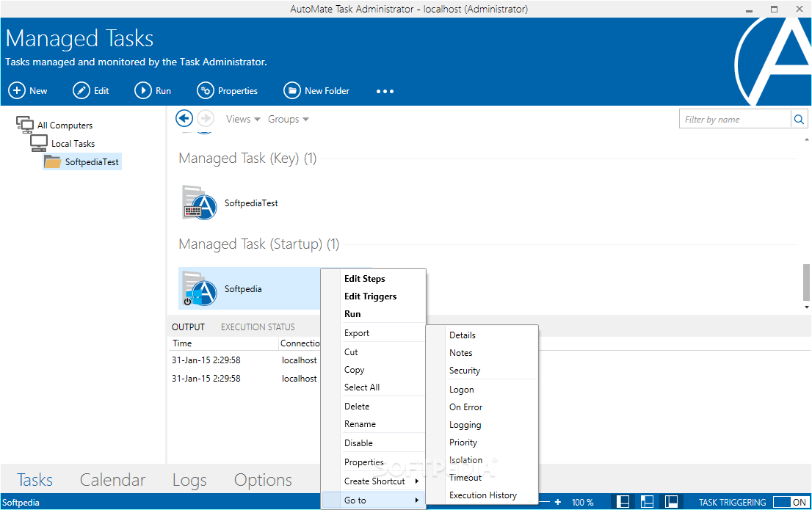Open the Options section
This screenshot has width=812, height=510.
(x=263, y=480)
